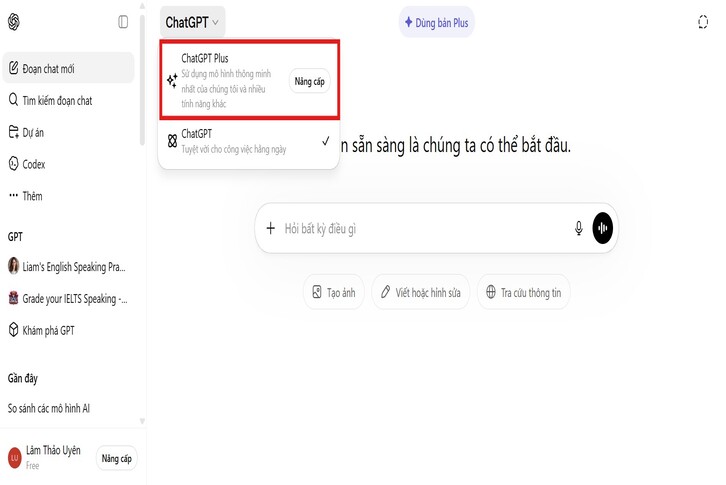This screenshot has width=726, height=485.
Task: Click the folder icon of Dự án
Action: [x=13, y=132]
